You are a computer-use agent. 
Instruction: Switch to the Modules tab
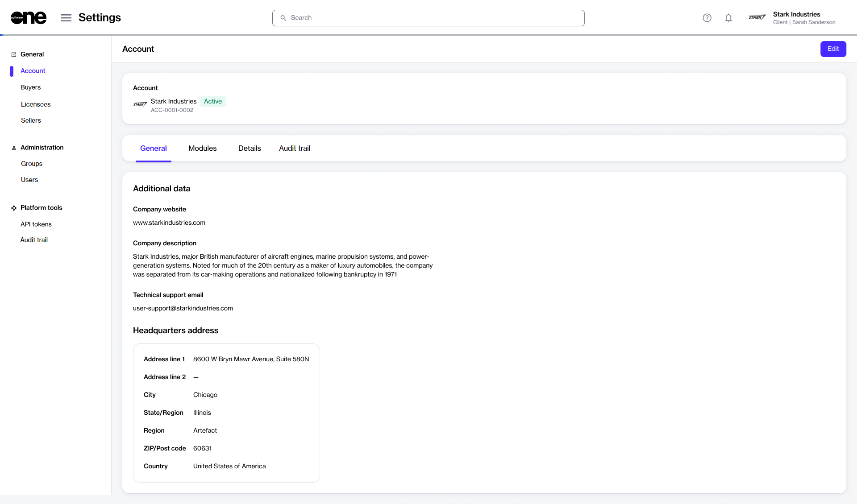[202, 149]
